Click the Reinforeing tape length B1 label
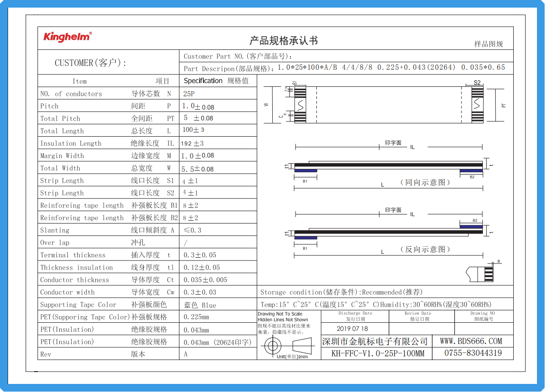545x392 pixels. point(109,205)
